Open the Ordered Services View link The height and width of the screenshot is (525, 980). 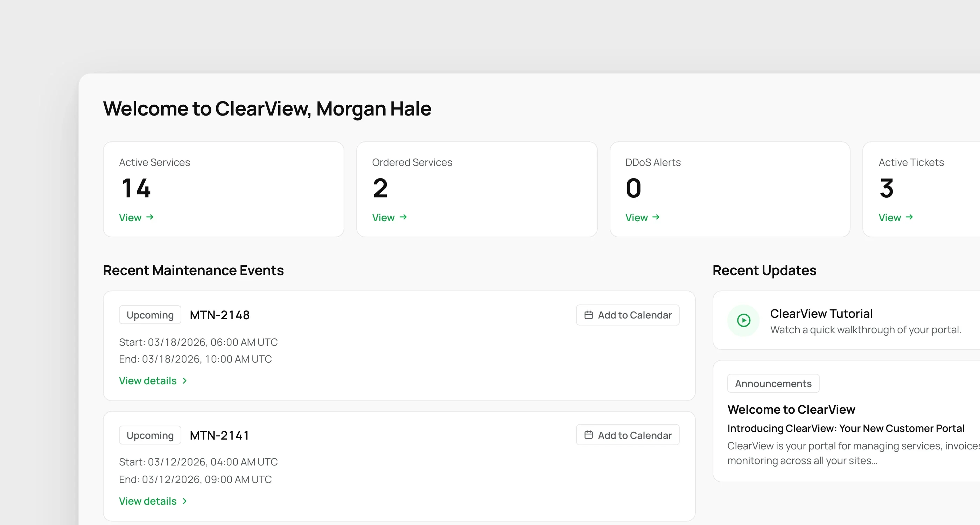click(390, 218)
